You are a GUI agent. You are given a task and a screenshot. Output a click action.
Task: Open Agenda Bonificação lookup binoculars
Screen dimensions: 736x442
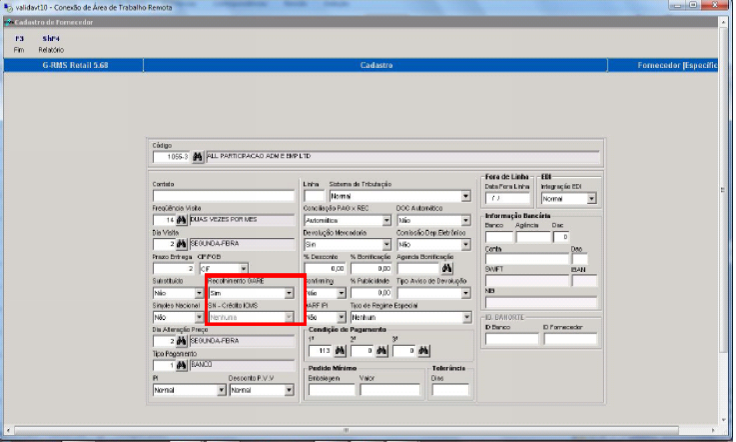pyautogui.click(x=447, y=268)
